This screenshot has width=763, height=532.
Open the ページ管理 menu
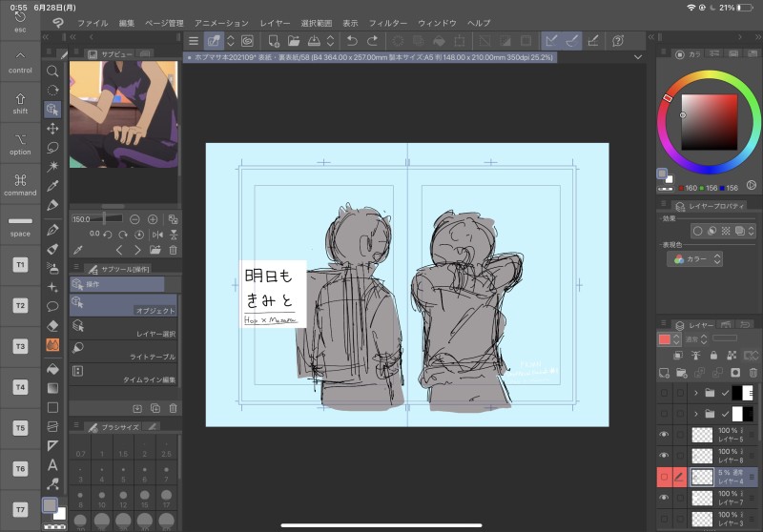coord(164,23)
